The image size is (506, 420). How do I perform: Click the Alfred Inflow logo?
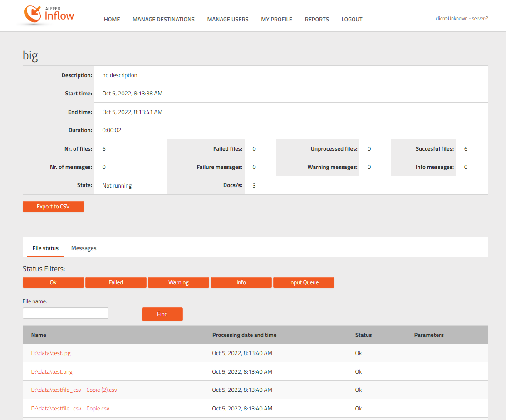(x=47, y=15)
